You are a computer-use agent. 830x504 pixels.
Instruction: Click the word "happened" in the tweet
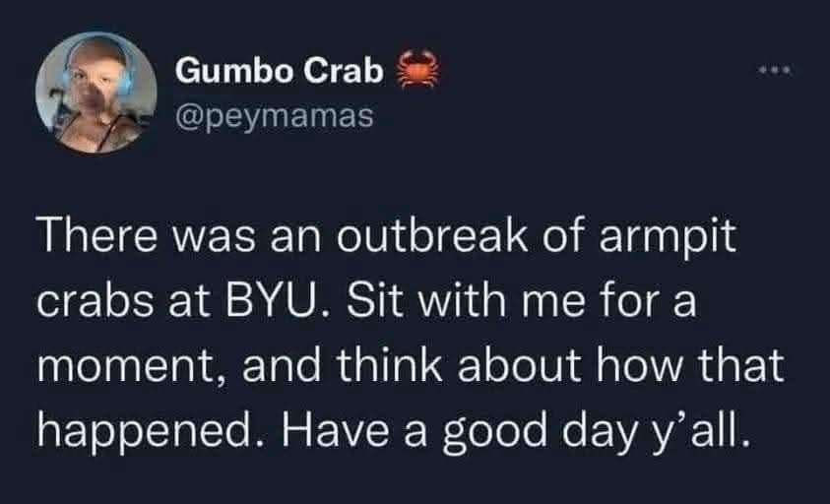tap(141, 426)
